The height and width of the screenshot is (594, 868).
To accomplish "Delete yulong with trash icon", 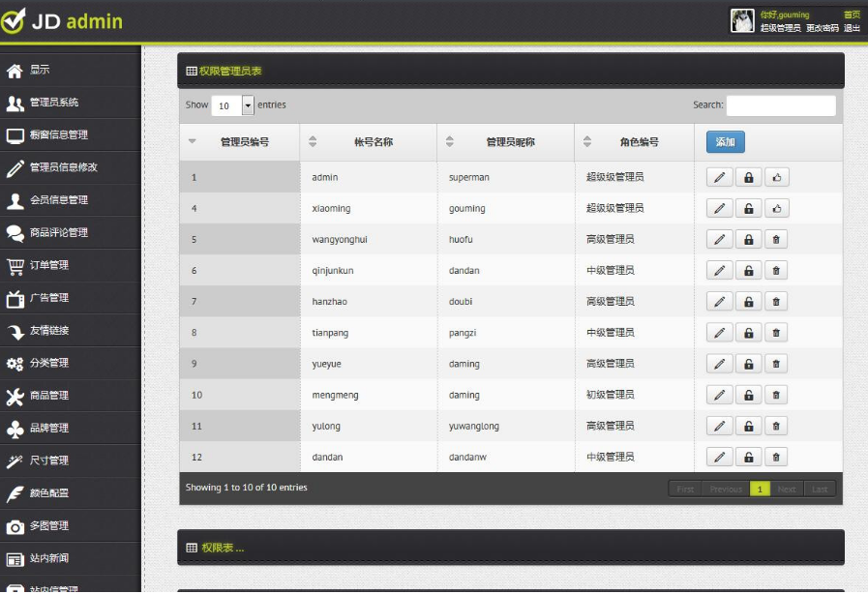I will [775, 426].
